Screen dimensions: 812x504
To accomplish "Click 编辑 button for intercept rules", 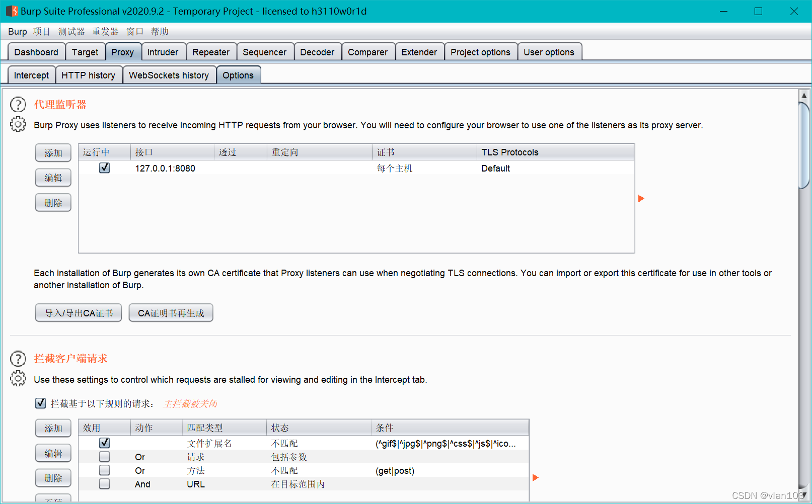I will pos(53,453).
